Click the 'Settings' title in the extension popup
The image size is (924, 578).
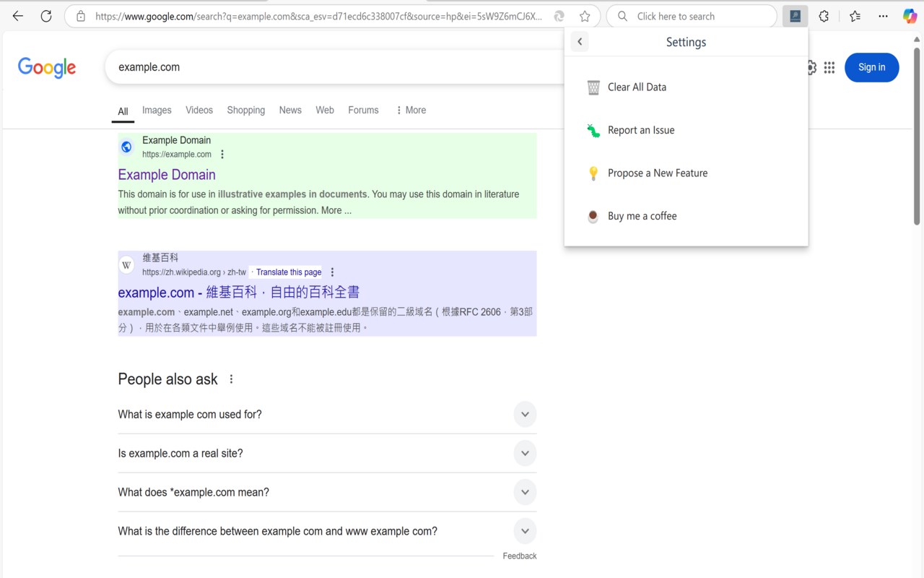[686, 42]
